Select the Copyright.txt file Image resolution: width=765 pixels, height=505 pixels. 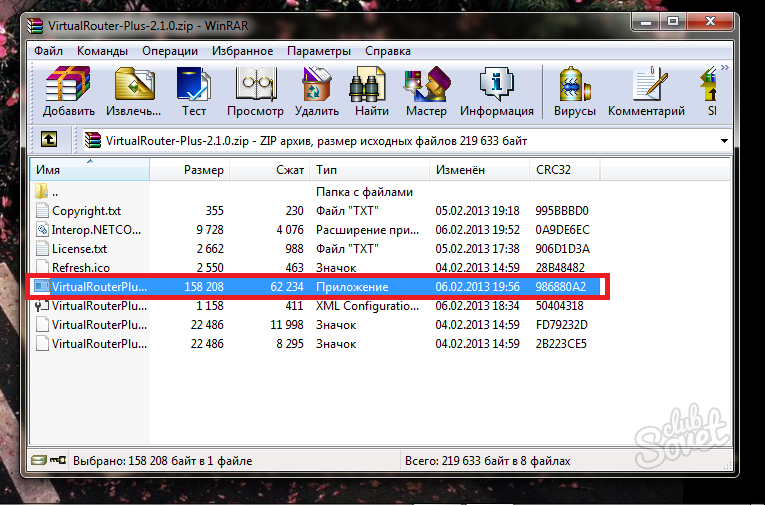pos(86,211)
